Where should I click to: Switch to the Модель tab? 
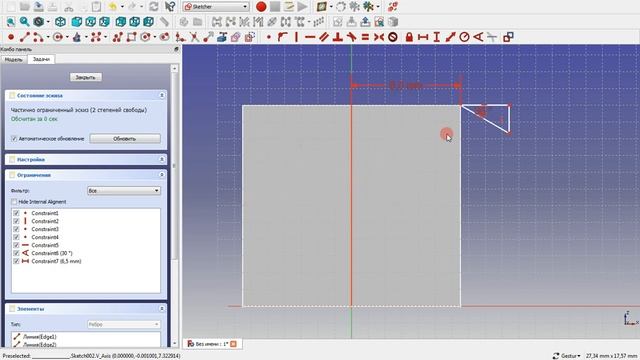[13, 60]
